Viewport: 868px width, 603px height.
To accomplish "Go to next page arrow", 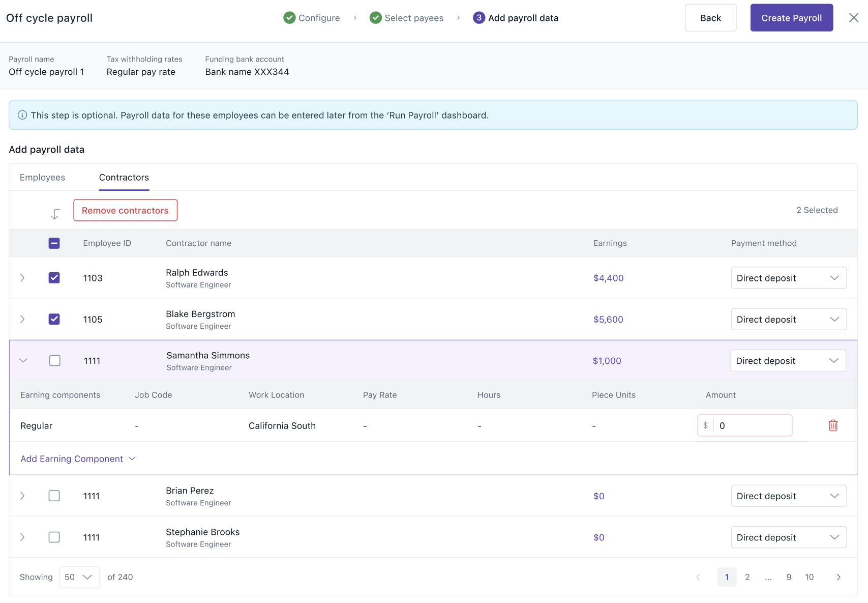I will pyautogui.click(x=839, y=577).
